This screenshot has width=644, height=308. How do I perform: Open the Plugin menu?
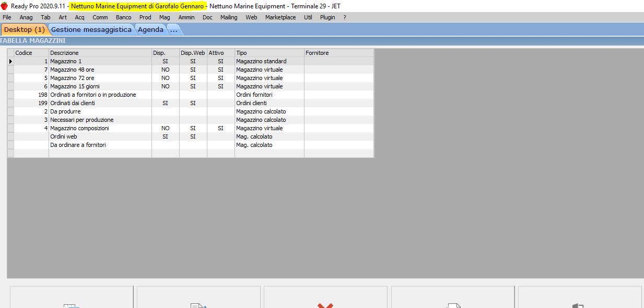(327, 17)
